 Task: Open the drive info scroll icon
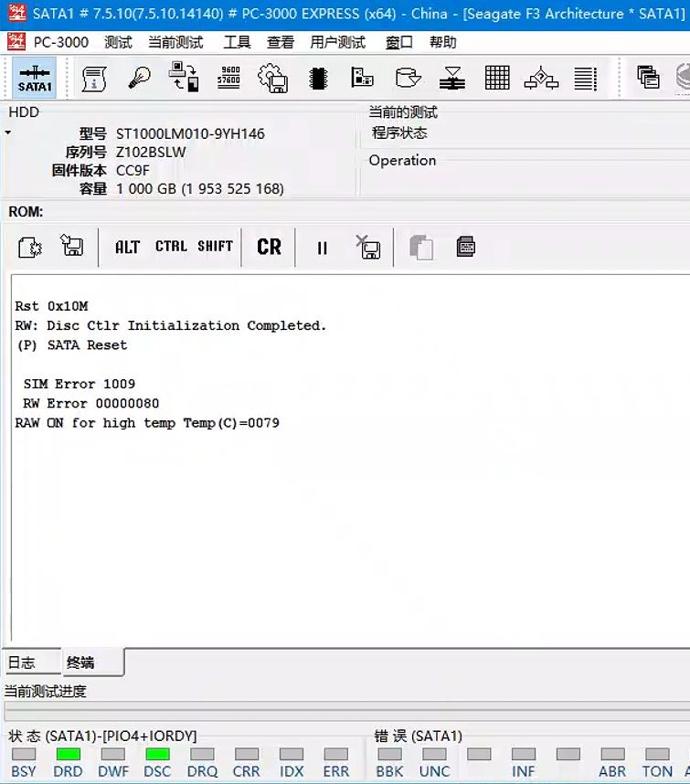(93, 79)
